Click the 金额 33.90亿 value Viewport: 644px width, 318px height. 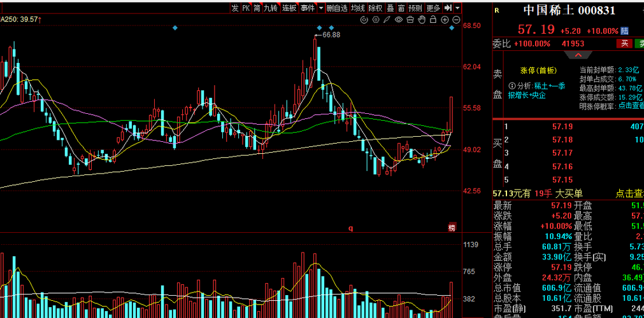[556, 257]
